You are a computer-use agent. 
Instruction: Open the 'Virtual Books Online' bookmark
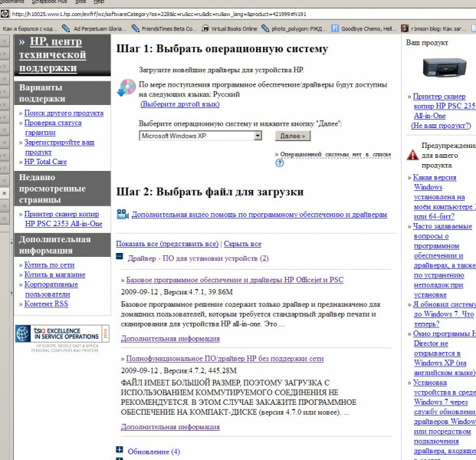tap(229, 28)
